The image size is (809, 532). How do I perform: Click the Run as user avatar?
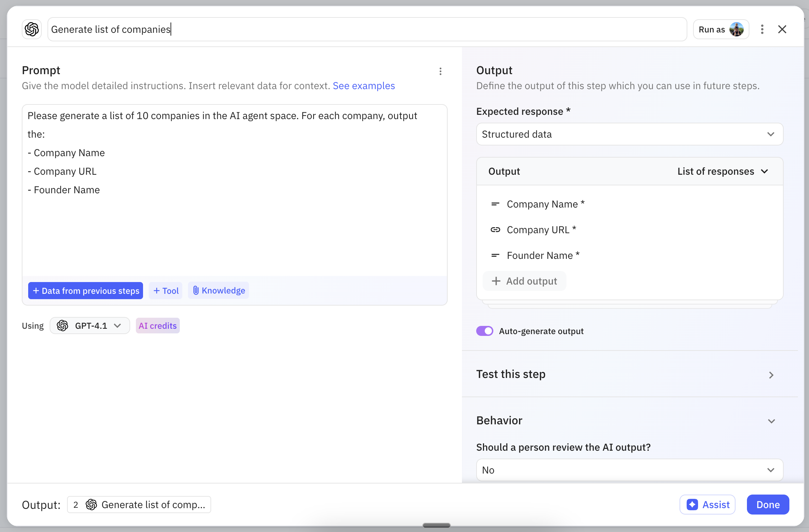coord(736,29)
